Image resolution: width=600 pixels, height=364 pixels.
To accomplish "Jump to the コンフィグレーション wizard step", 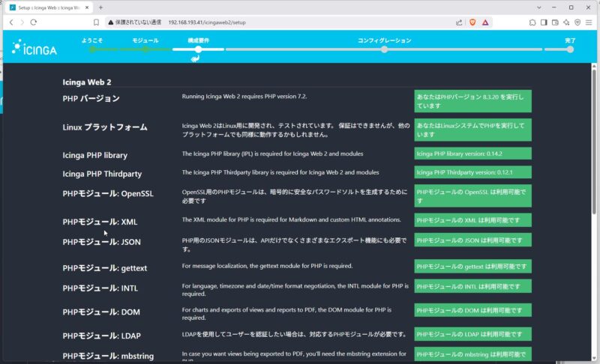I will tap(384, 40).
